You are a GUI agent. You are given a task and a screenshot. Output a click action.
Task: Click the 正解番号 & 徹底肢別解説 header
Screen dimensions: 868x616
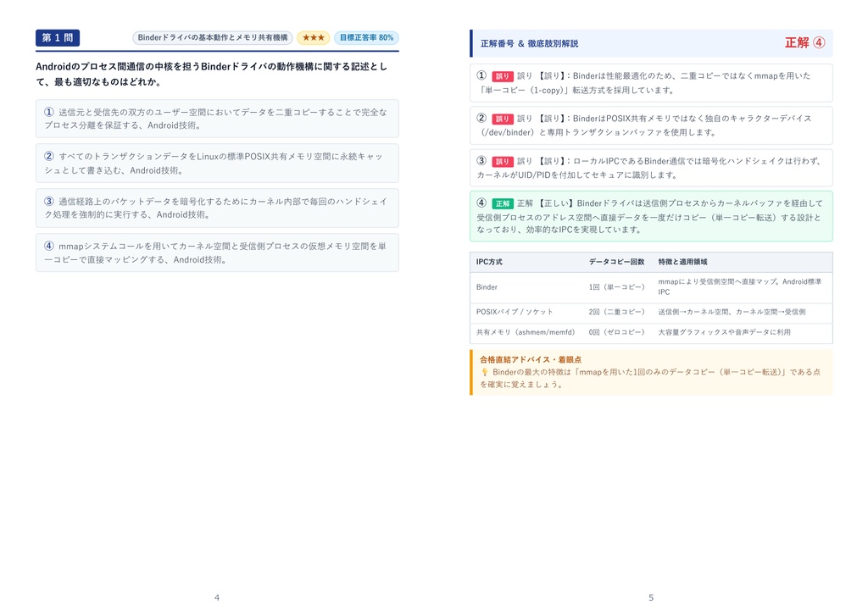(x=529, y=43)
